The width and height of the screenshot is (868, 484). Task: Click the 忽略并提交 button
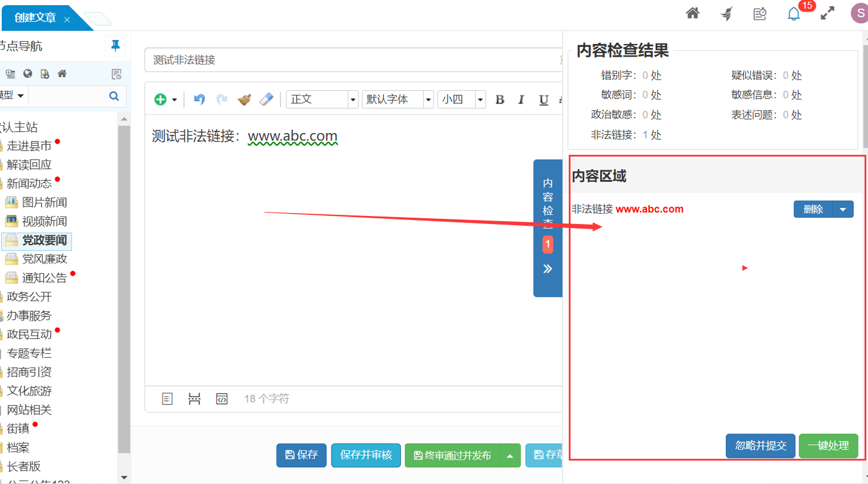point(760,446)
